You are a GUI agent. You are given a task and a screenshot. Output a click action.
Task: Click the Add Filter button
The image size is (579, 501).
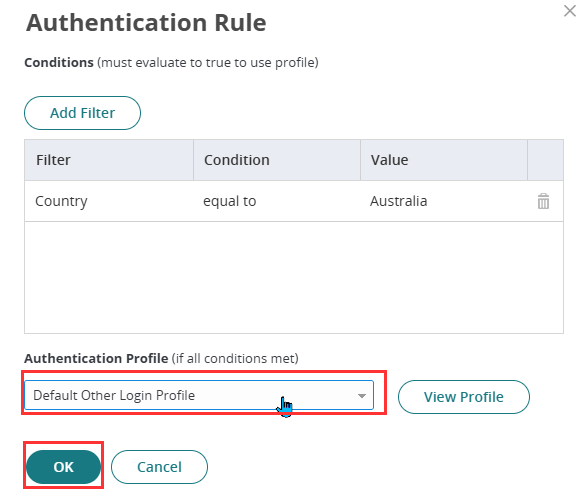82,113
